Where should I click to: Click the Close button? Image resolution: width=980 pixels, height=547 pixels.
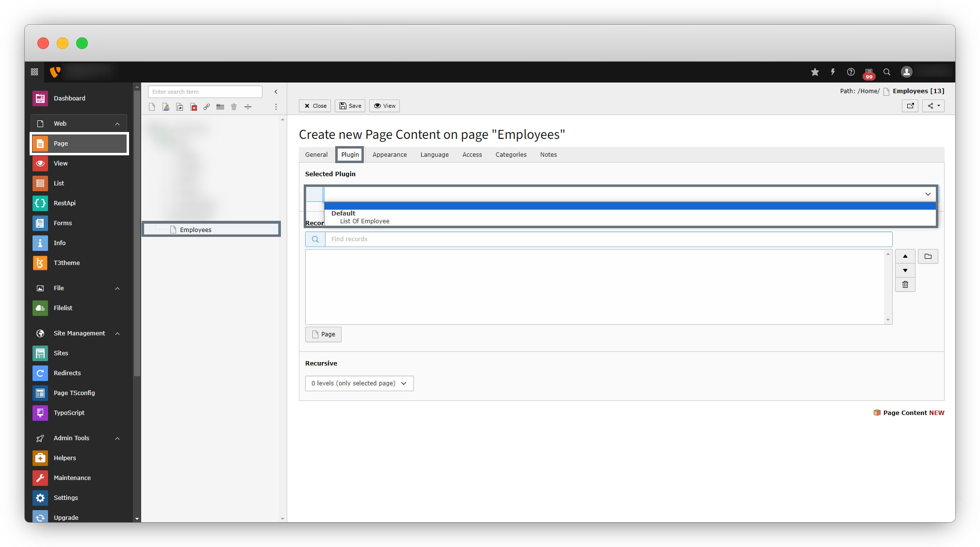tap(315, 106)
